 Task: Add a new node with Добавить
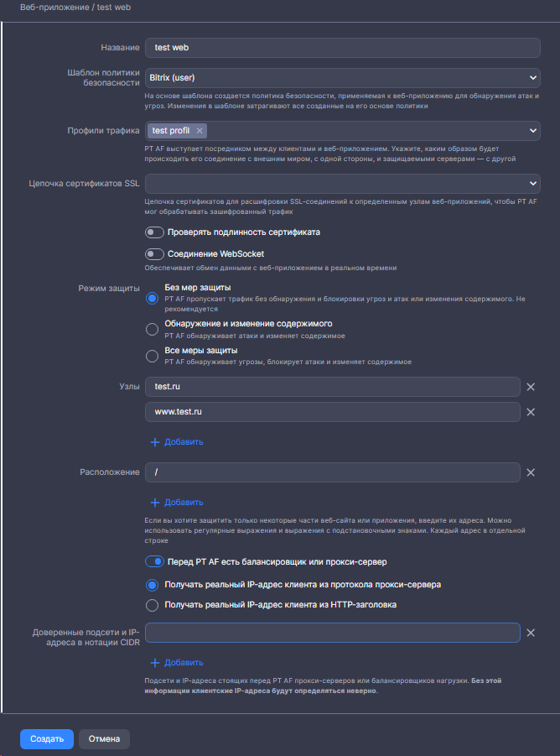pos(176,441)
